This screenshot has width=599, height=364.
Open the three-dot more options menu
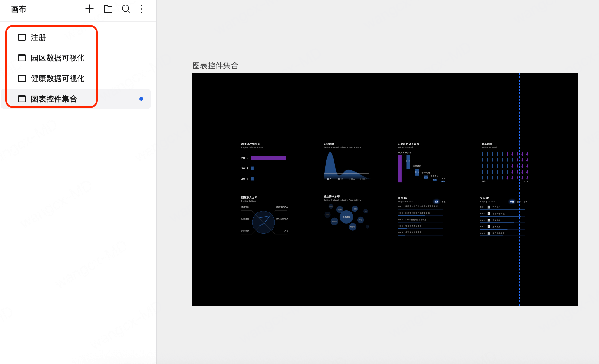141,9
